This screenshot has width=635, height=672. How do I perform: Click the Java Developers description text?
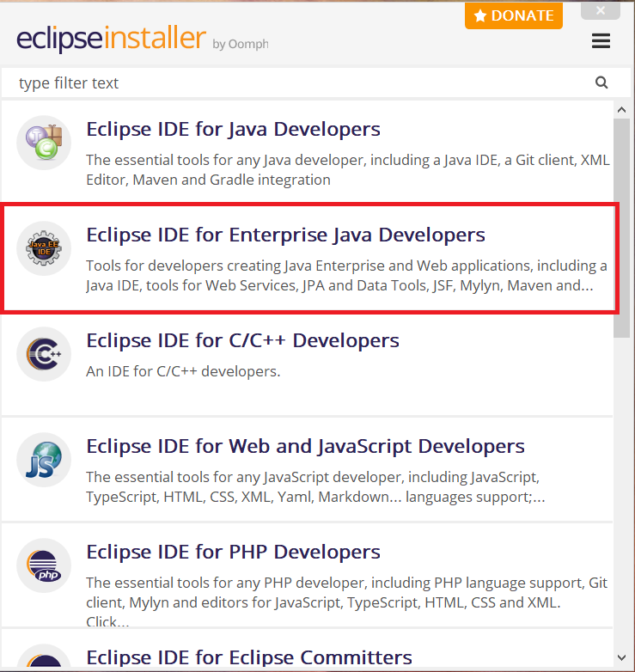click(x=348, y=169)
